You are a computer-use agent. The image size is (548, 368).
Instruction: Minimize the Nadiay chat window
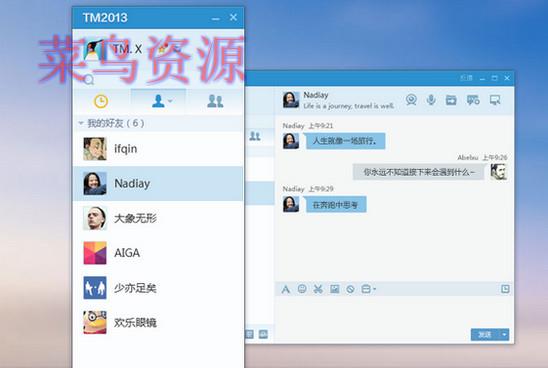coord(482,79)
